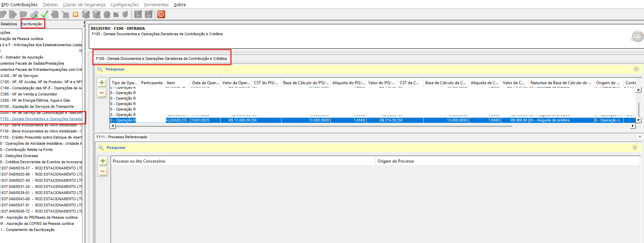Expand the upper Pesquisar search panel chevron
Image resolution: width=644 pixels, height=243 pixels.
[636, 69]
